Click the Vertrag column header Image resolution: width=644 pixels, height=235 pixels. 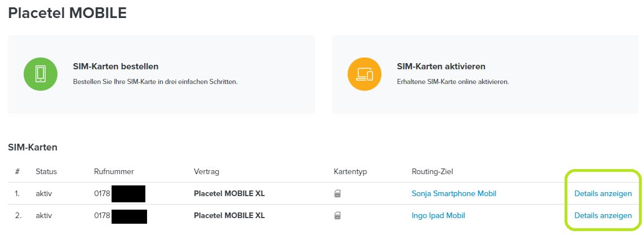(x=206, y=171)
